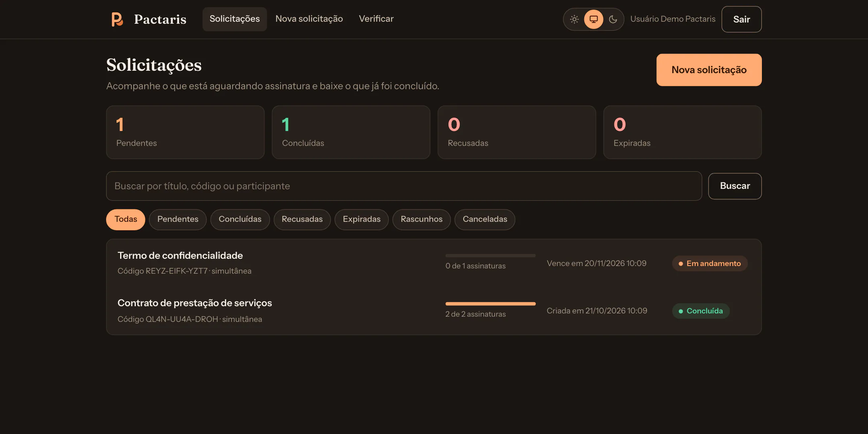Image resolution: width=868 pixels, height=434 pixels.
Task: Click code REYZ-EIFK-YZT7 text
Action: pyautogui.click(x=176, y=271)
